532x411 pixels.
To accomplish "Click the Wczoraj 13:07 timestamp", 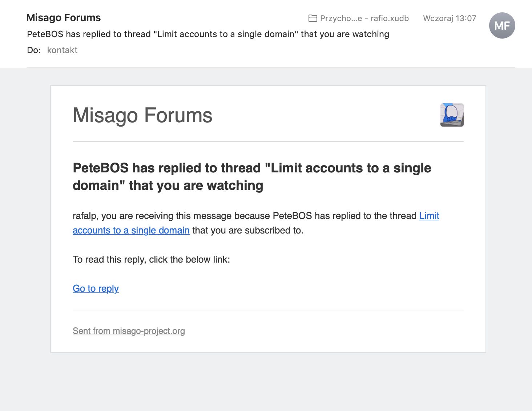I will click(x=450, y=18).
